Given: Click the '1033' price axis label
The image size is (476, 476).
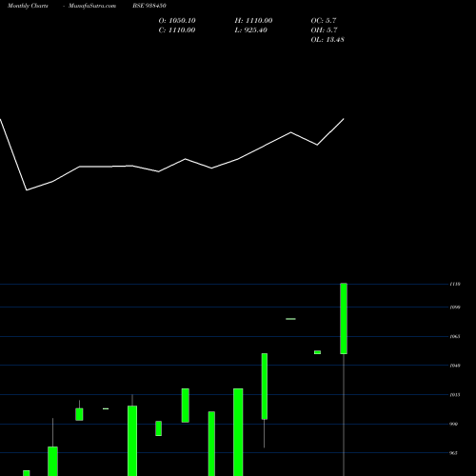Looking at the screenshot, I should (x=455, y=395).
